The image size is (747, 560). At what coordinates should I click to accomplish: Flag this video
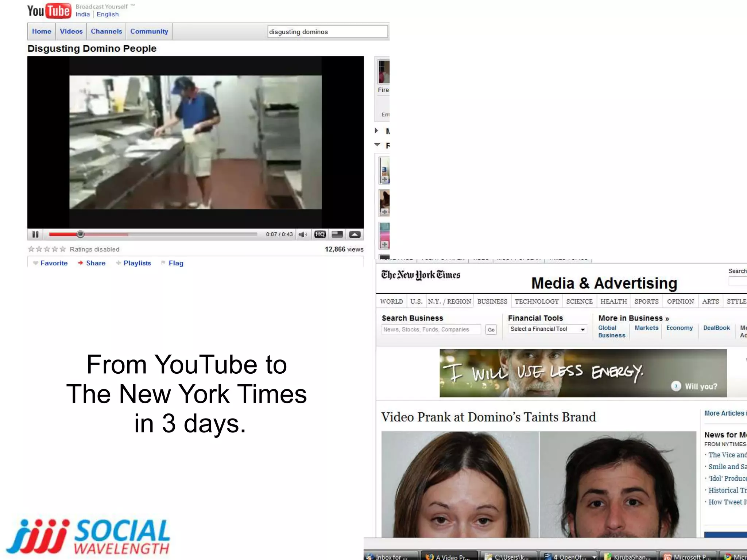pos(175,263)
